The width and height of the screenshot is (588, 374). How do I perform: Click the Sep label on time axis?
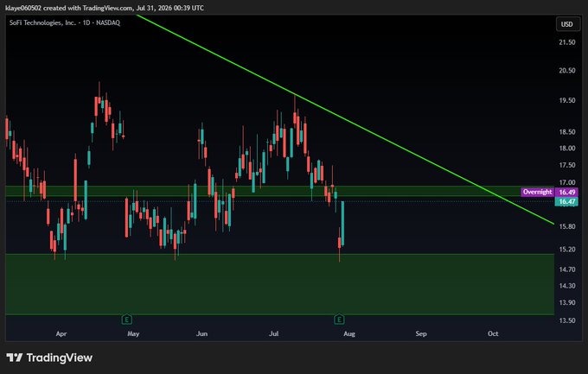(x=421, y=333)
